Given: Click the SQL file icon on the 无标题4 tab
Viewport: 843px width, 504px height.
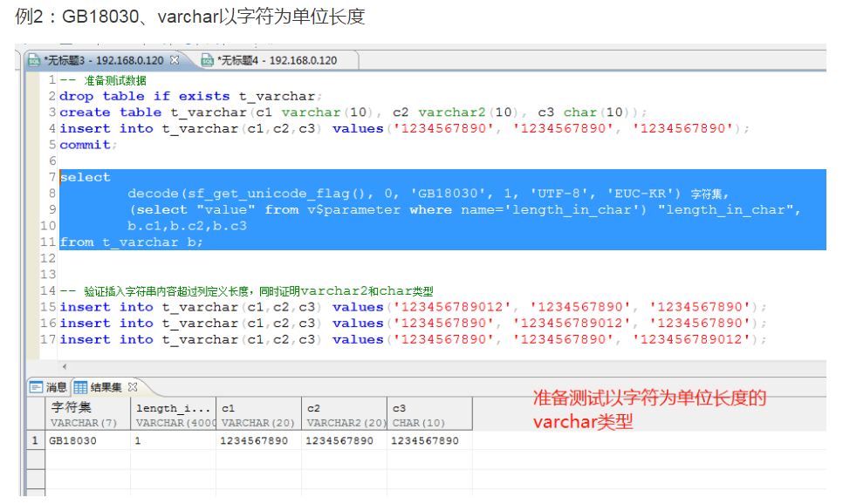Looking at the screenshot, I should pyautogui.click(x=208, y=61).
